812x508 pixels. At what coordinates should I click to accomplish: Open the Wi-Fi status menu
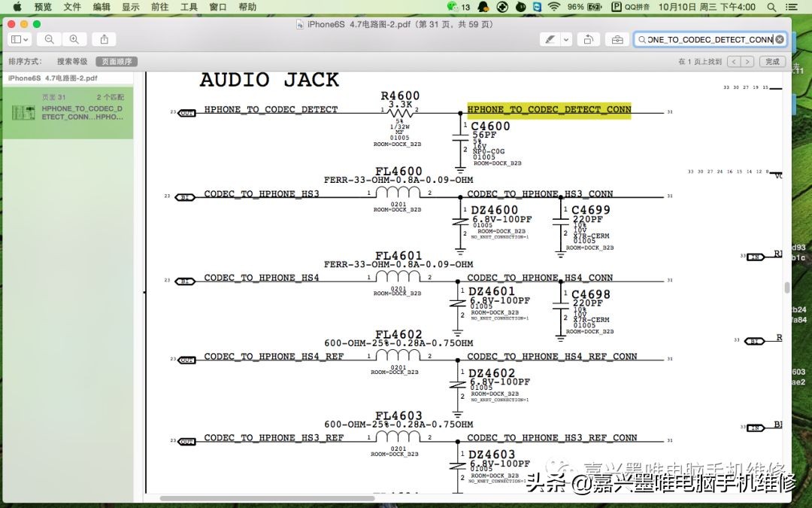click(554, 7)
